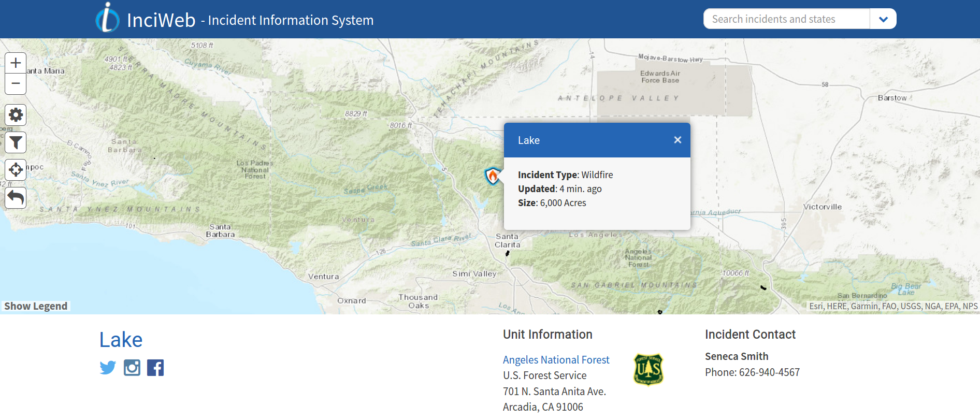Viewport: 980px width, 420px height.
Task: Open the Lake Instagram page
Action: (132, 368)
